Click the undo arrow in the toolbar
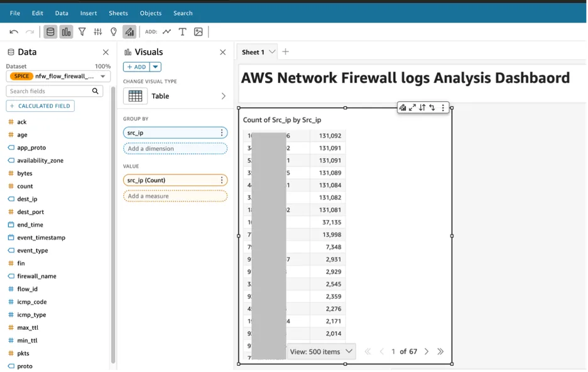Image resolution: width=588 pixels, height=372 pixels. click(x=14, y=32)
